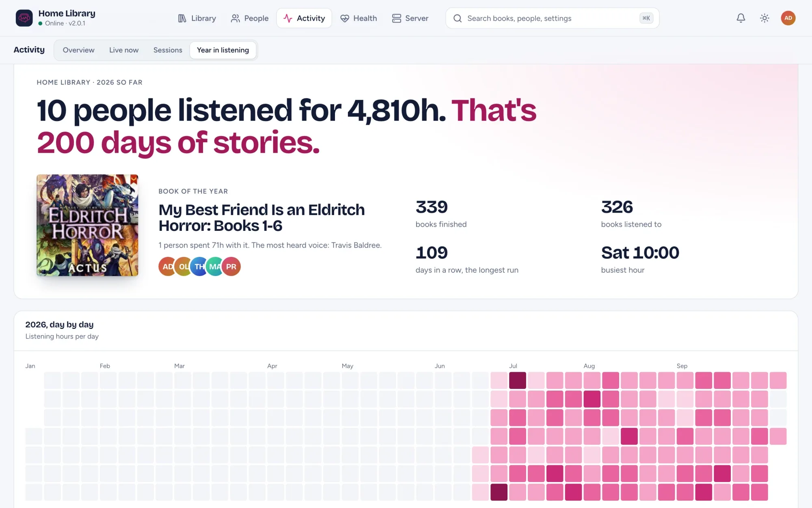Toggle the light/dark theme sun icon
This screenshot has width=812, height=508.
coord(764,18)
